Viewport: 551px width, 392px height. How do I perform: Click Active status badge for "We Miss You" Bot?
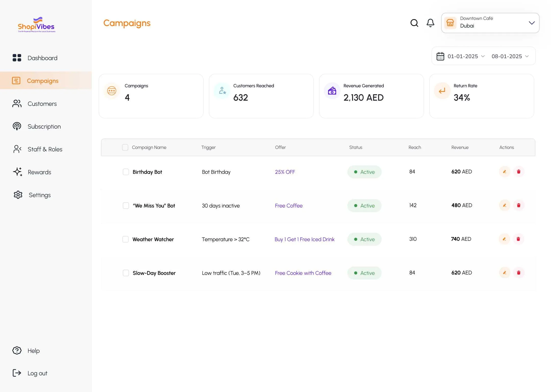click(x=364, y=205)
